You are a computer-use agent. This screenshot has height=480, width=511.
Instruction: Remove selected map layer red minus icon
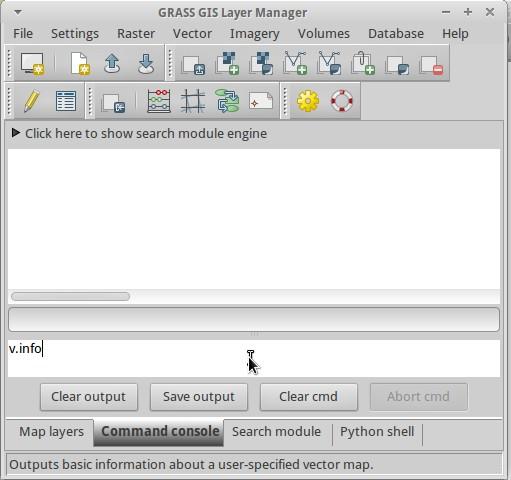point(431,64)
